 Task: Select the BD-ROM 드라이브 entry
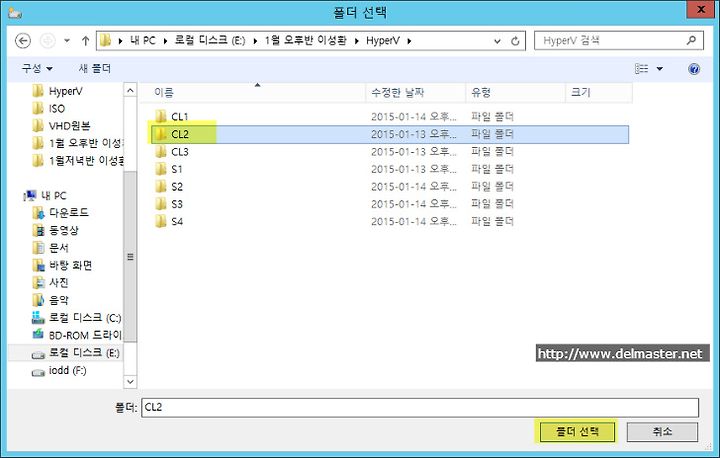point(77,335)
